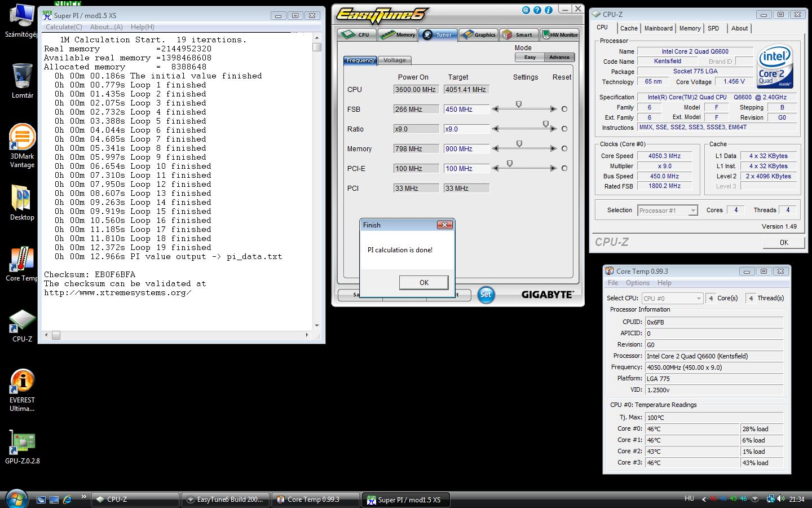Click EasyTune6's @ contact icon
Screen dimensions: 812x508
click(526, 10)
